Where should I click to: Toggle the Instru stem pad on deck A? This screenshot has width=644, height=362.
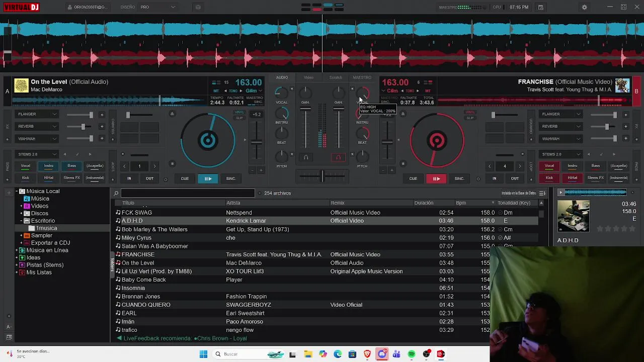coord(48,166)
